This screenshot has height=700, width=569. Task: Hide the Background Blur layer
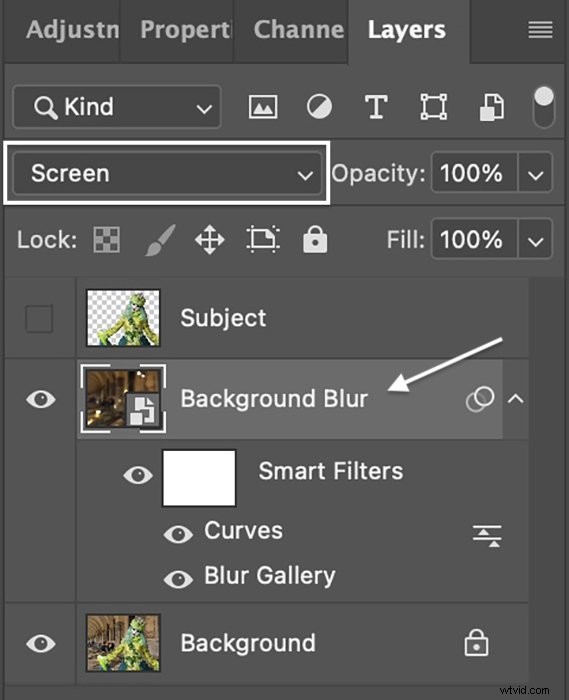pos(41,399)
